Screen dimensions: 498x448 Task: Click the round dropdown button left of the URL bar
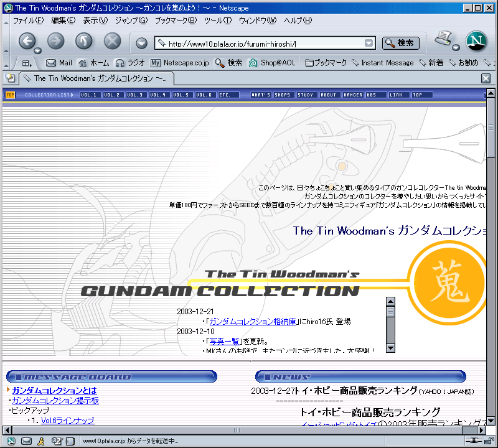pyautogui.click(x=142, y=43)
